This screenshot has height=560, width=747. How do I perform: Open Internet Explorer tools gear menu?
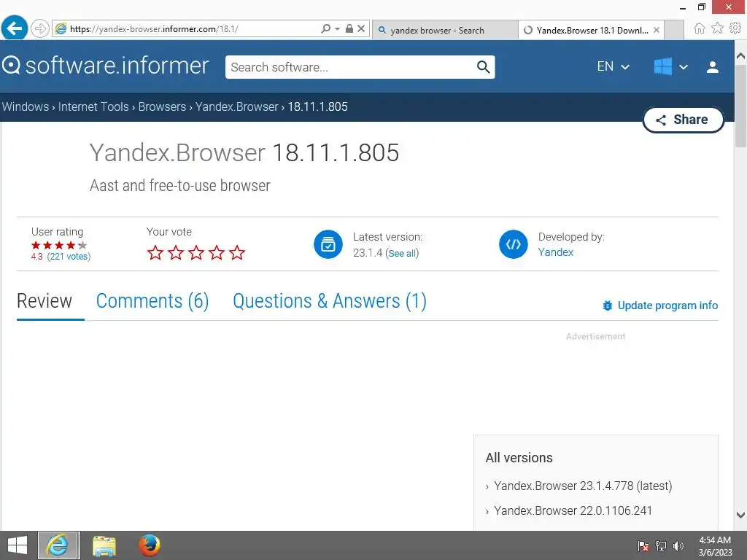[x=735, y=28]
